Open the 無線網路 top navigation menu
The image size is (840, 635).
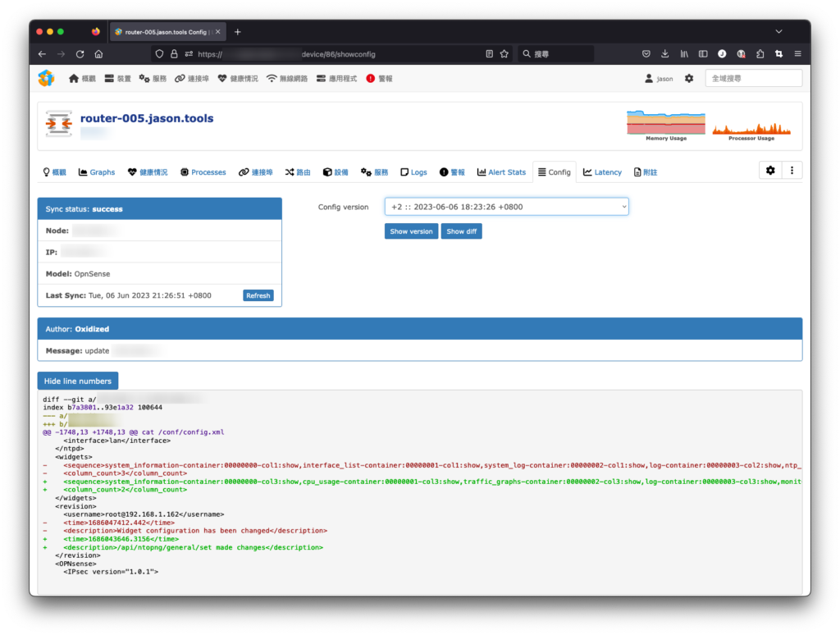tap(287, 78)
